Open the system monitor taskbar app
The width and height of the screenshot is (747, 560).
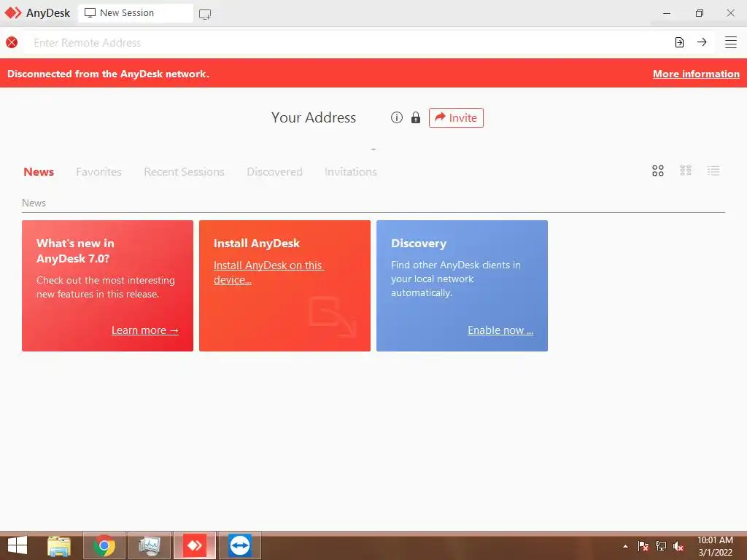point(150,545)
